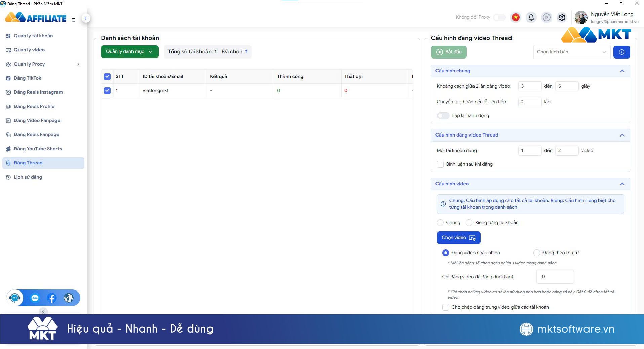The image size is (644, 349).
Task: Select Đăng theo thứ tự radio option
Action: (537, 253)
